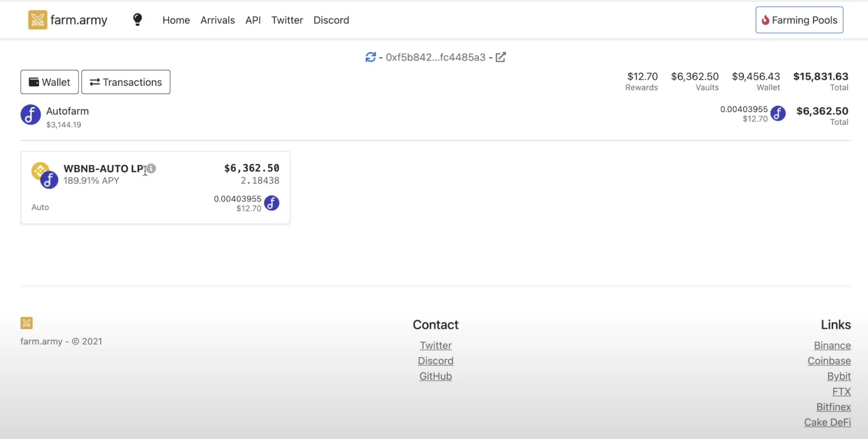Click the AUTO reward token icon in card

272,203
